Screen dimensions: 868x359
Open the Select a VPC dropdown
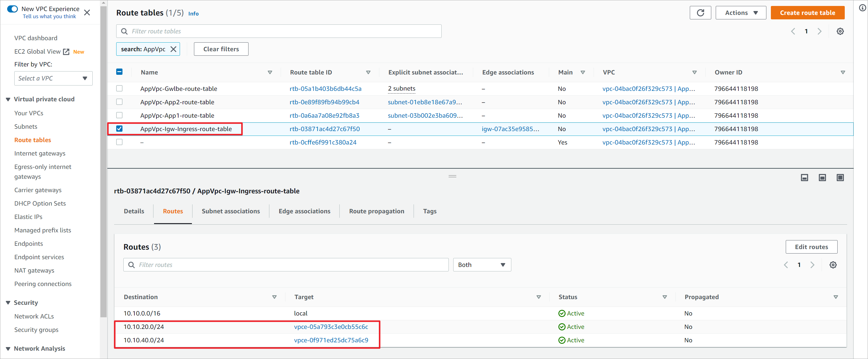pos(53,78)
